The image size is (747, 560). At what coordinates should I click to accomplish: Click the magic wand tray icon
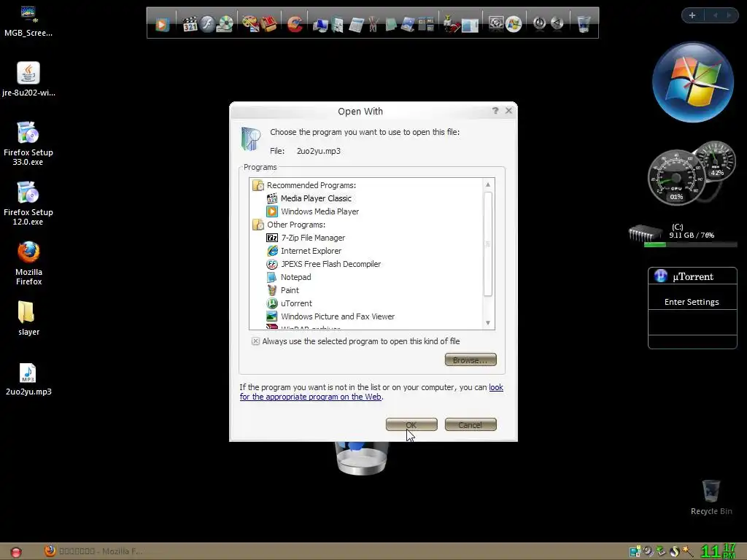click(688, 551)
